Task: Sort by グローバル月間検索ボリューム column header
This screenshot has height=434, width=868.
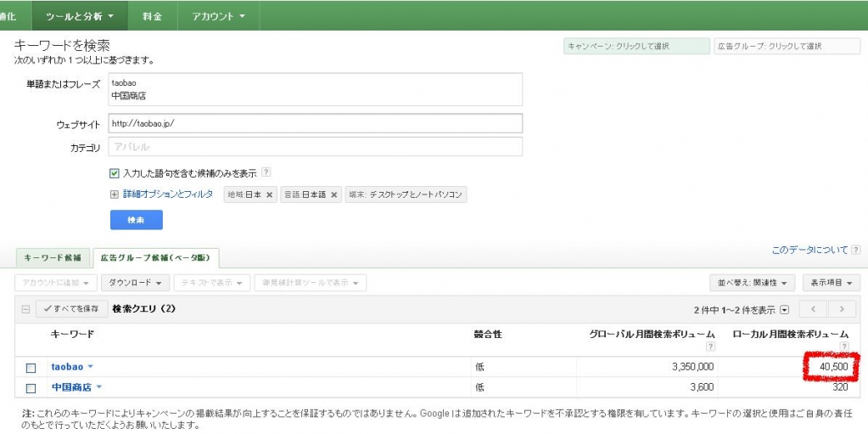Action: (x=652, y=335)
